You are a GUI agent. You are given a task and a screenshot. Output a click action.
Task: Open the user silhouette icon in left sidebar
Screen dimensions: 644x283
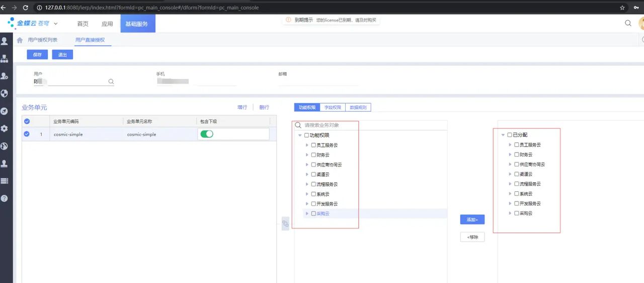click(x=5, y=41)
